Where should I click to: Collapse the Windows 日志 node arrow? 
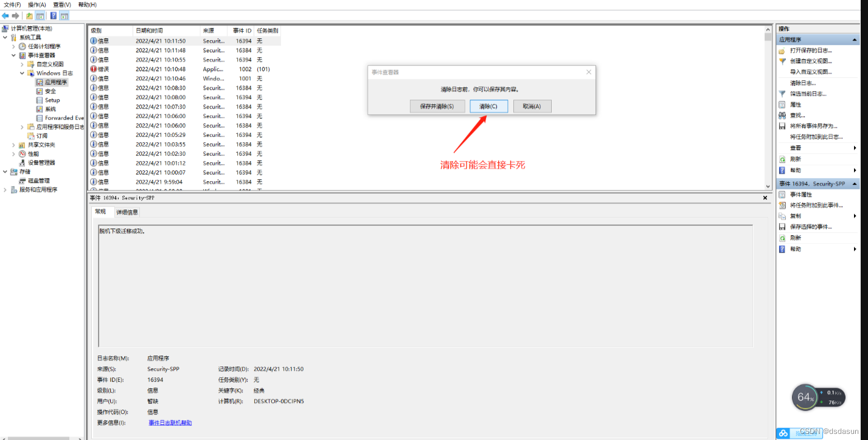click(x=22, y=73)
